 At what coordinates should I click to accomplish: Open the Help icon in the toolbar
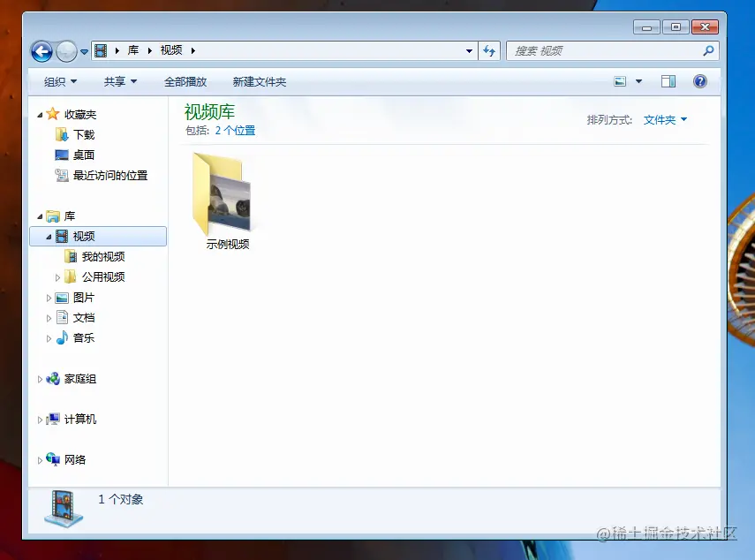pyautogui.click(x=700, y=81)
